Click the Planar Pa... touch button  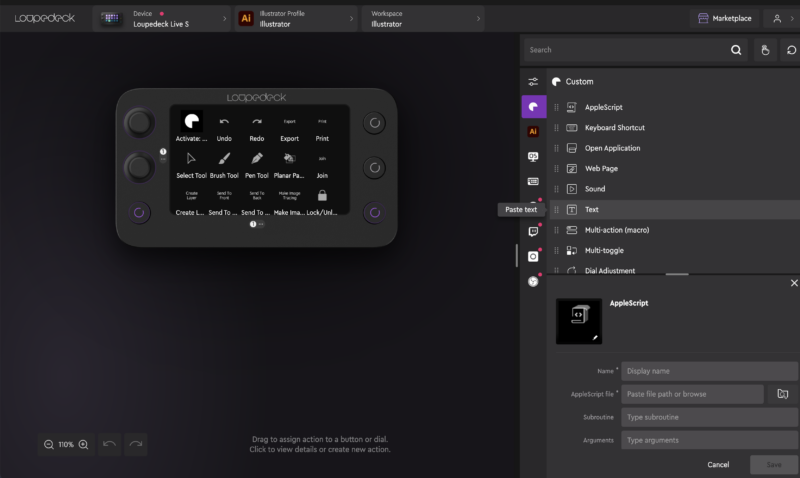(x=289, y=164)
